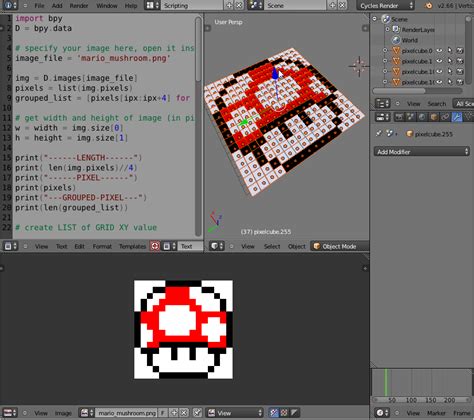This screenshot has height=420, width=474.
Task: Pin the properties context to pixelcube.255
Action: click(379, 134)
